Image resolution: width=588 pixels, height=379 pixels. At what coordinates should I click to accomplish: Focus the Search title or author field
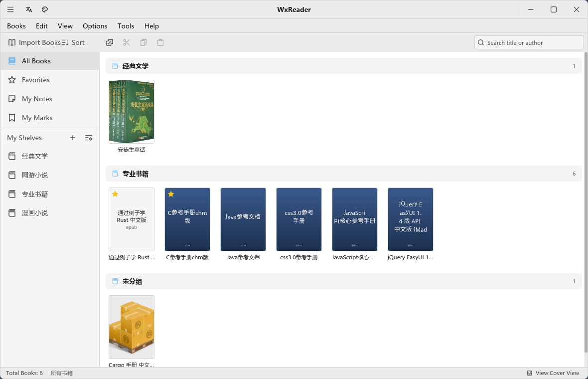529,42
